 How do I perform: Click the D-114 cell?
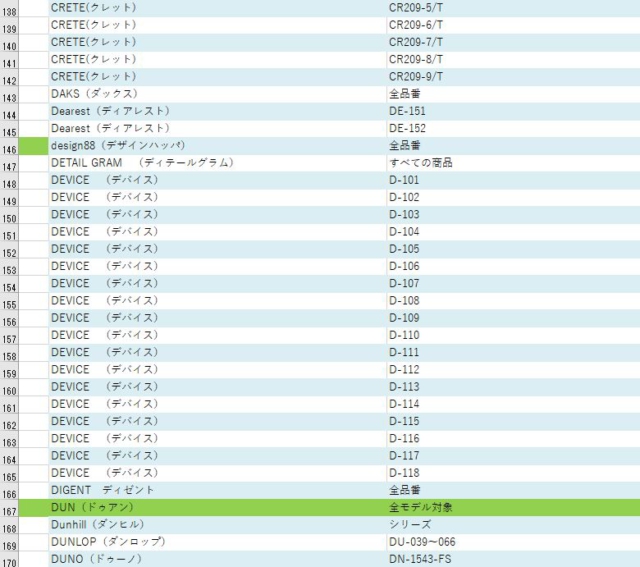pyautogui.click(x=513, y=404)
